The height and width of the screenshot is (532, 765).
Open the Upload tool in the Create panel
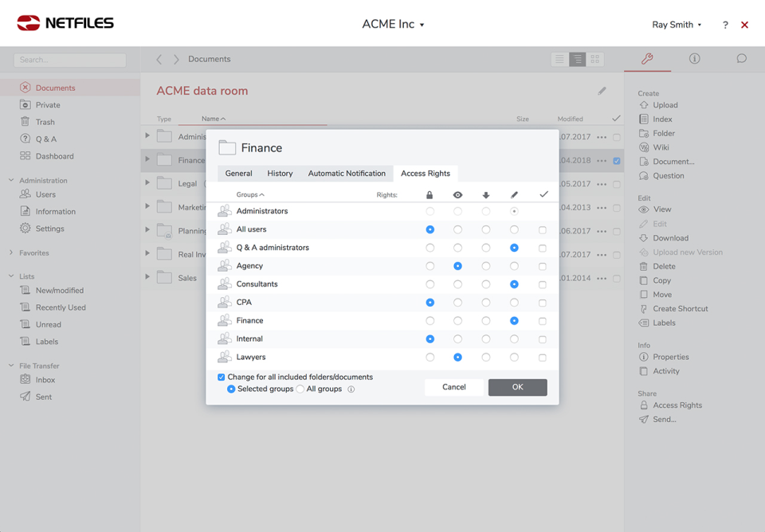664,104
